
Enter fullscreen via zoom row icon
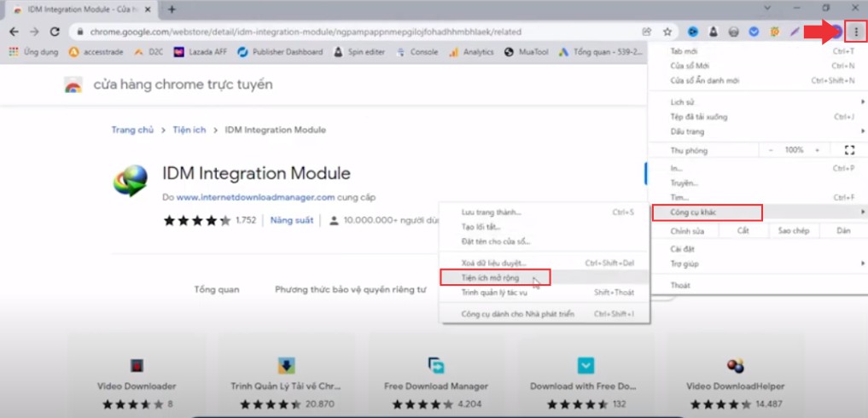tap(850, 150)
